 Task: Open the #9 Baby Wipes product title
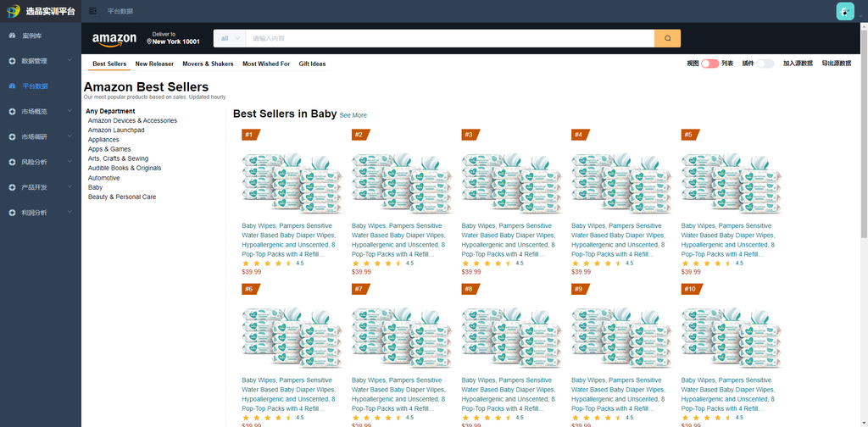click(x=616, y=394)
